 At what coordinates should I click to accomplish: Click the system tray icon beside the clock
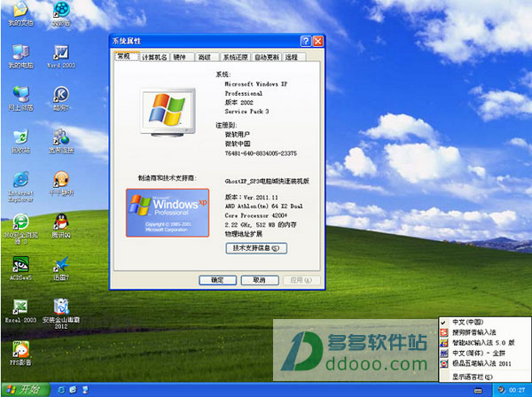[502, 390]
